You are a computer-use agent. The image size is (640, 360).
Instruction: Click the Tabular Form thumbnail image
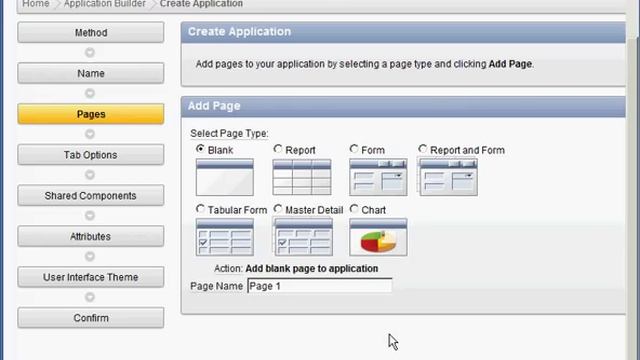coord(224,237)
